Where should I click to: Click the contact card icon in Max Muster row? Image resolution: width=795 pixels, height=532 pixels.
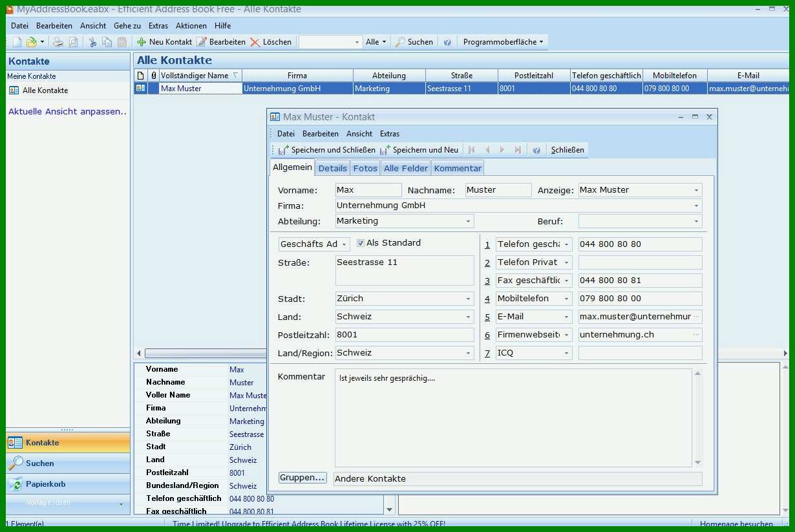140,89
